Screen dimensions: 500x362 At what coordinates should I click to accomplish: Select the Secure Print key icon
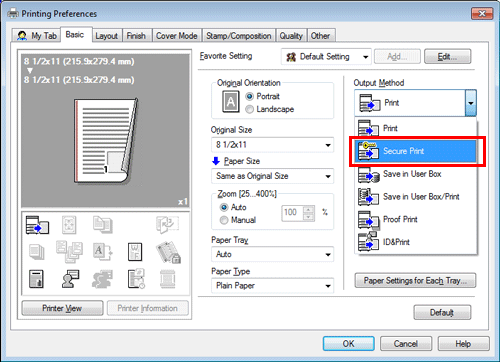368,151
